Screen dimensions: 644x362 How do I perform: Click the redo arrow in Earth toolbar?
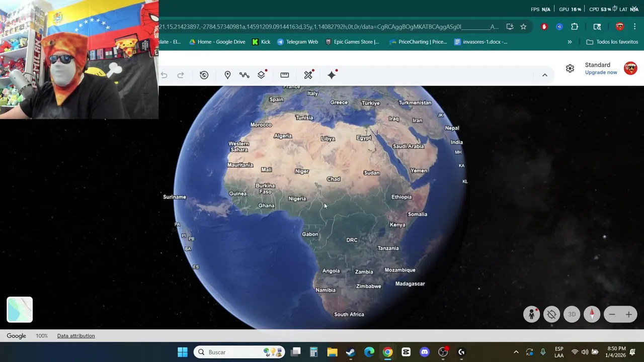(181, 75)
